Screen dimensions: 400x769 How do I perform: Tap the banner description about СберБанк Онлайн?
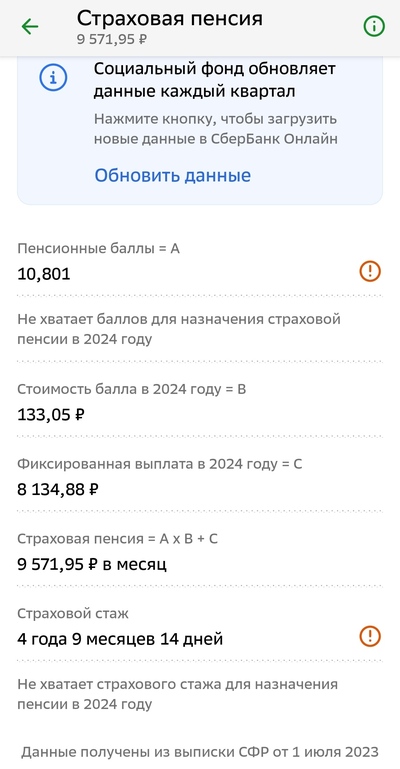216,129
